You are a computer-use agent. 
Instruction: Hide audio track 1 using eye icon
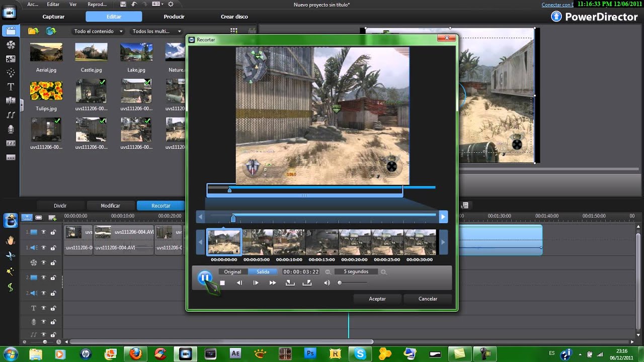(x=43, y=247)
